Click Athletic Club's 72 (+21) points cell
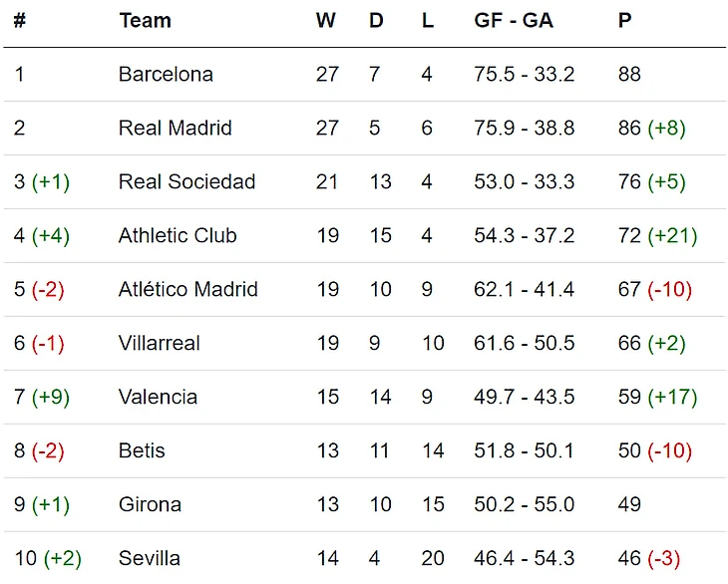Image resolution: width=728 pixels, height=584 pixels. pos(657,236)
